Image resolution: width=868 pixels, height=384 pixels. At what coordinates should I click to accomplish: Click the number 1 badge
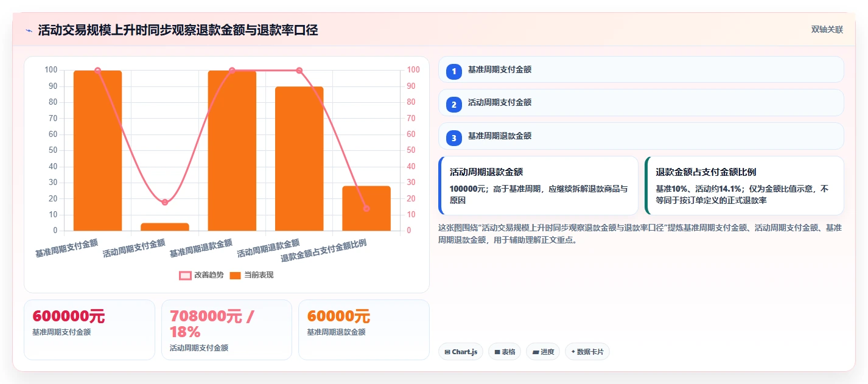pos(454,72)
